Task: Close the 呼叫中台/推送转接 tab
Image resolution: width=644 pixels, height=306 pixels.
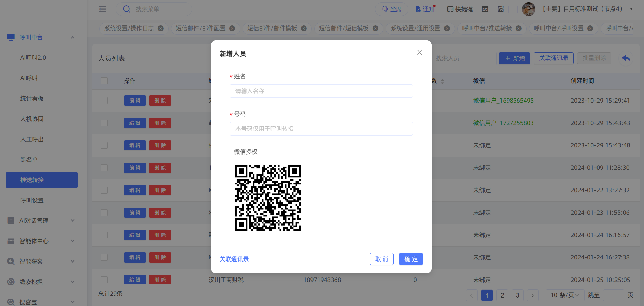Action: [x=519, y=28]
